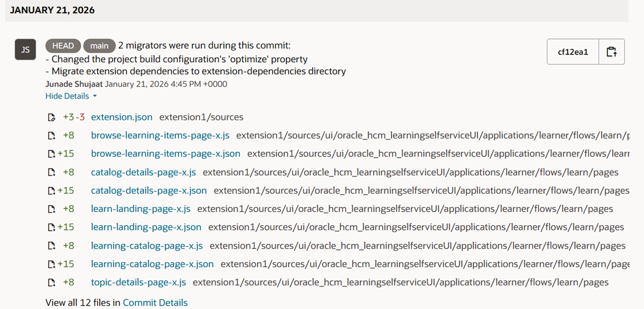Click the path text beside learn-landing-page-x.json
This screenshot has height=309, width=644.
416,228
